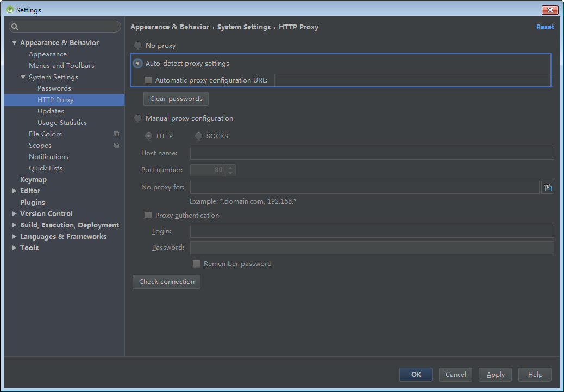Click the Reset link at top right
The height and width of the screenshot is (392, 564).
tap(545, 27)
